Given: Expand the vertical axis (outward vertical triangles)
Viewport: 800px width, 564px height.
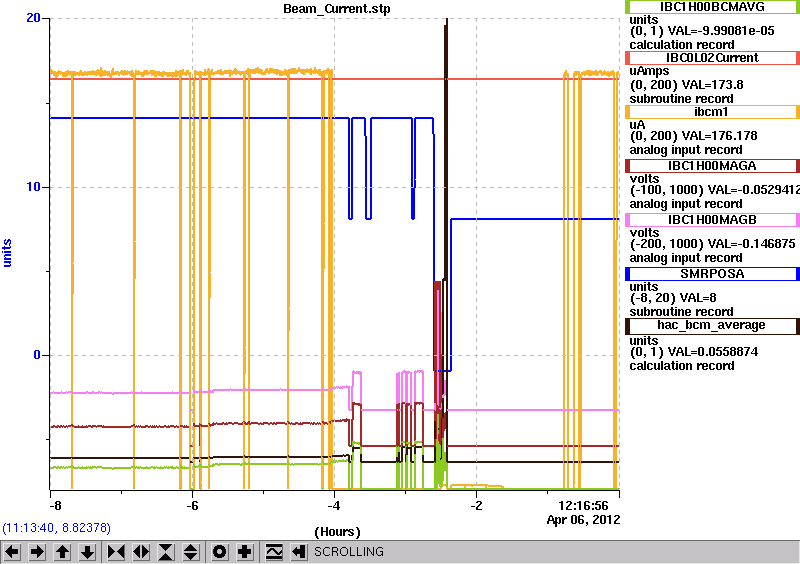Looking at the screenshot, I should click(x=191, y=552).
